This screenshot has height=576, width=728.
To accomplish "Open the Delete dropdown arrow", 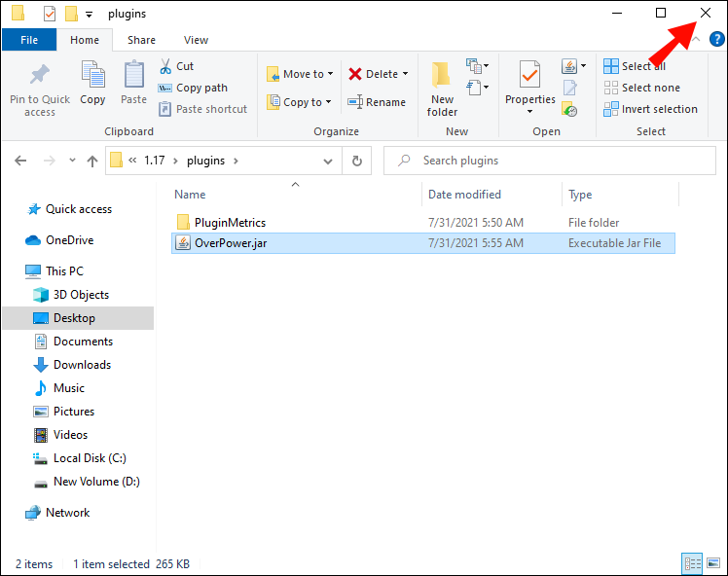I will pyautogui.click(x=405, y=74).
